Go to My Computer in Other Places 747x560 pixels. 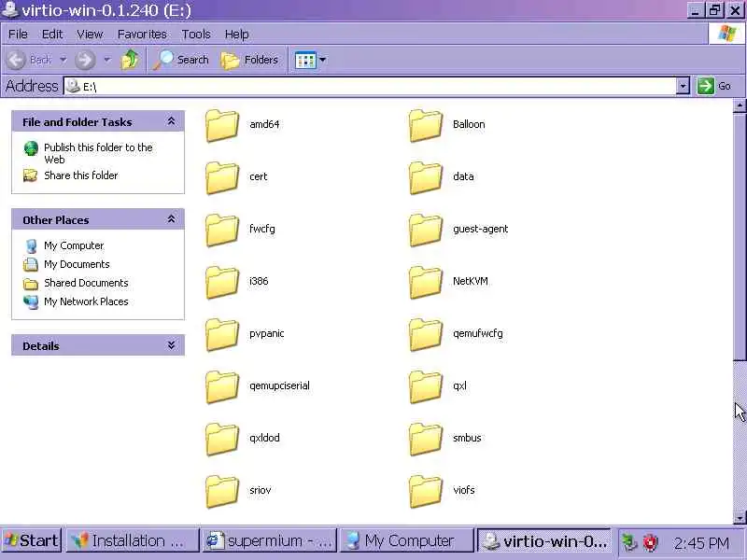click(x=74, y=245)
